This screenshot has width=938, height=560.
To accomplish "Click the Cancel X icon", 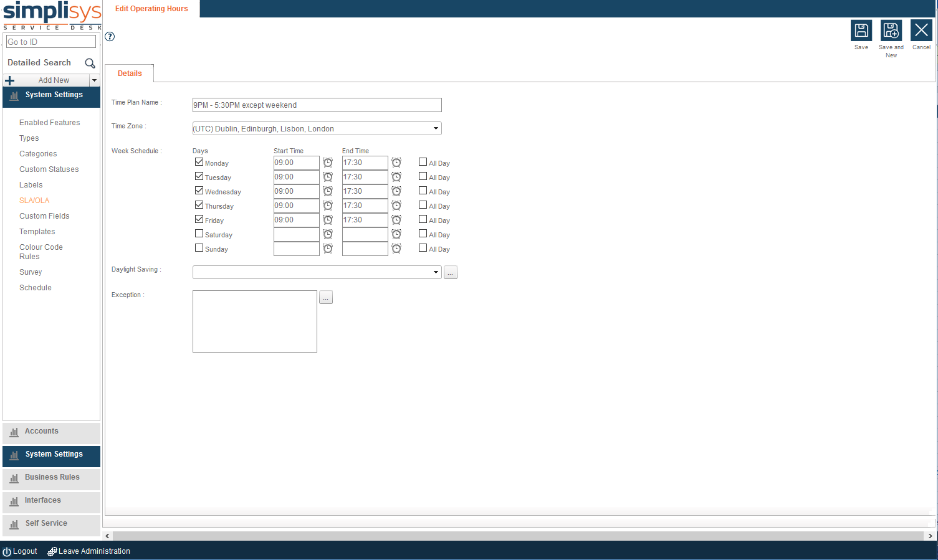I will pyautogui.click(x=921, y=31).
